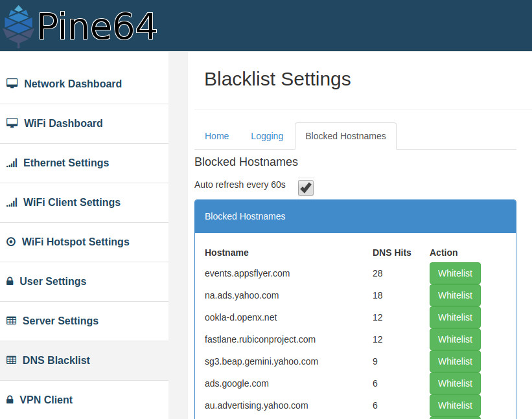Screen dimensions: 532x419
Task: Click hostname fastlane.rubiconproject.com
Action: point(260,340)
